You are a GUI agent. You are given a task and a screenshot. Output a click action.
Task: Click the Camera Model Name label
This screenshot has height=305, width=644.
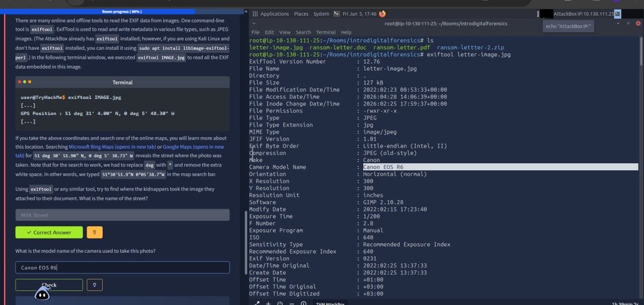pos(279,167)
